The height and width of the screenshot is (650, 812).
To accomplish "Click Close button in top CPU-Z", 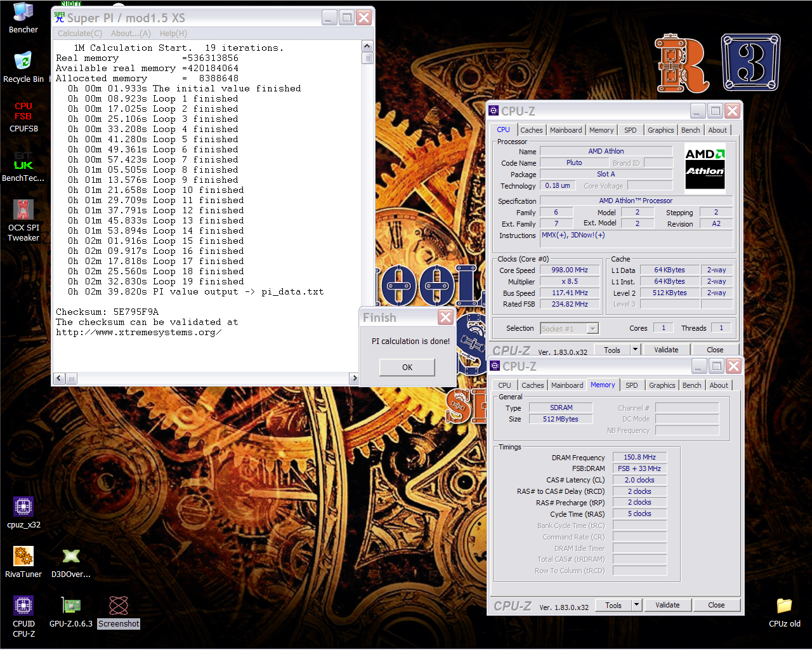I will 715,350.
